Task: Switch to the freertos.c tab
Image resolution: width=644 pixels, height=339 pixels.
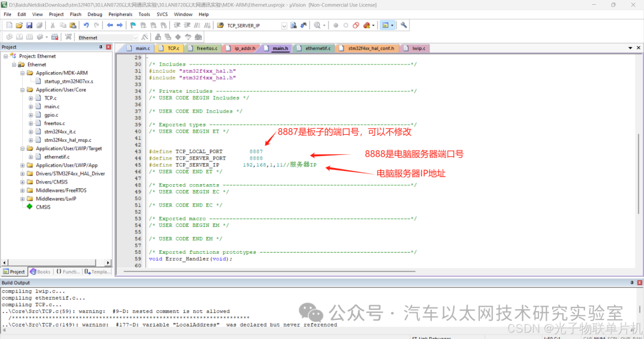Action: click(203, 48)
